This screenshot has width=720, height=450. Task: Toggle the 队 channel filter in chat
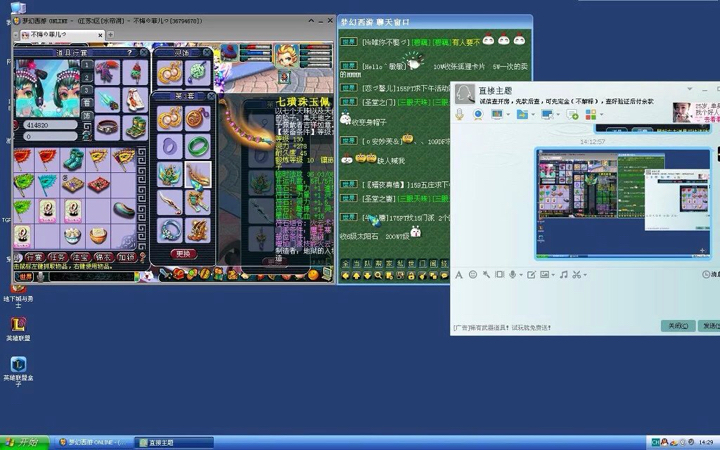(x=367, y=264)
